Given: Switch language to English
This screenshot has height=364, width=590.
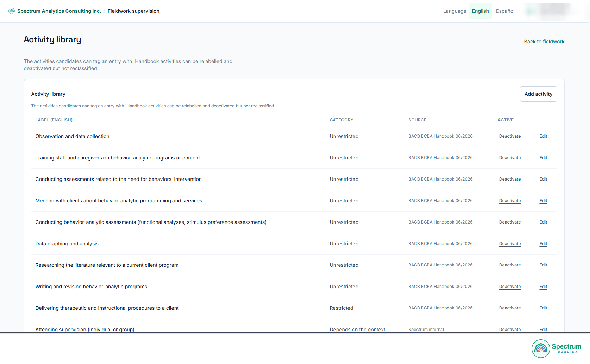Looking at the screenshot, I should click(480, 11).
